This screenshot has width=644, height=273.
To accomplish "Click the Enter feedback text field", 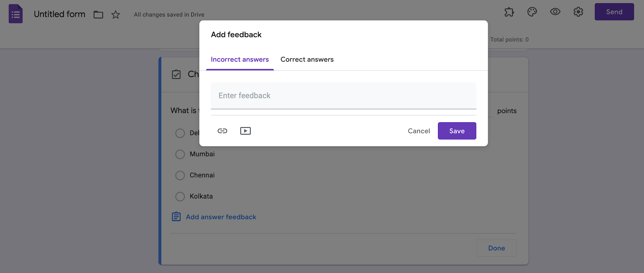I will pyautogui.click(x=343, y=96).
